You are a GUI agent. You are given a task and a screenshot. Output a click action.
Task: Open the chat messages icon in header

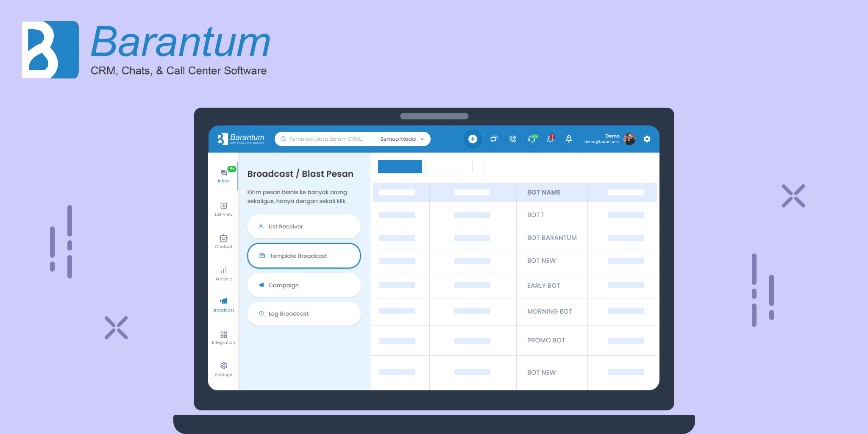click(x=494, y=139)
